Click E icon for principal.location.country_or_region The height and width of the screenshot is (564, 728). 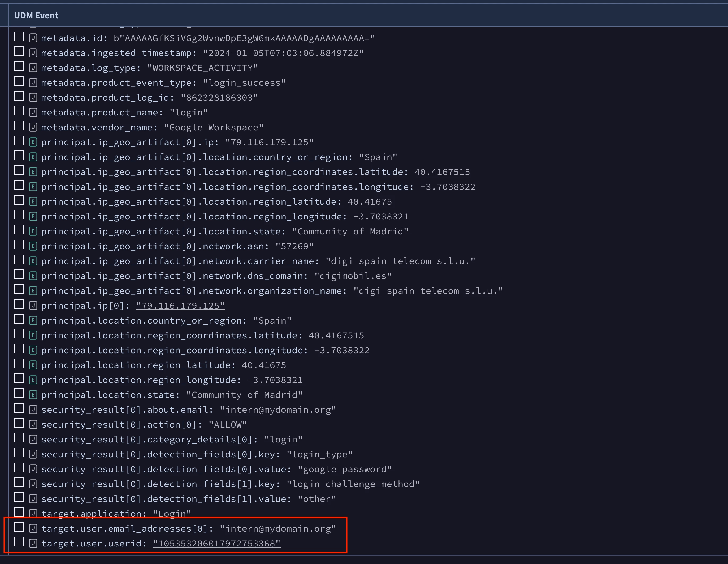tap(33, 320)
